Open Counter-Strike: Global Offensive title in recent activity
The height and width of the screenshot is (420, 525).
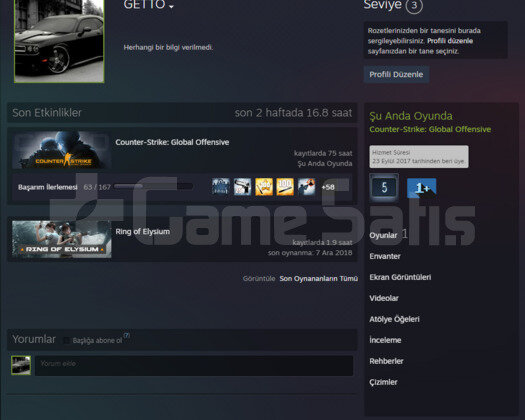click(172, 142)
